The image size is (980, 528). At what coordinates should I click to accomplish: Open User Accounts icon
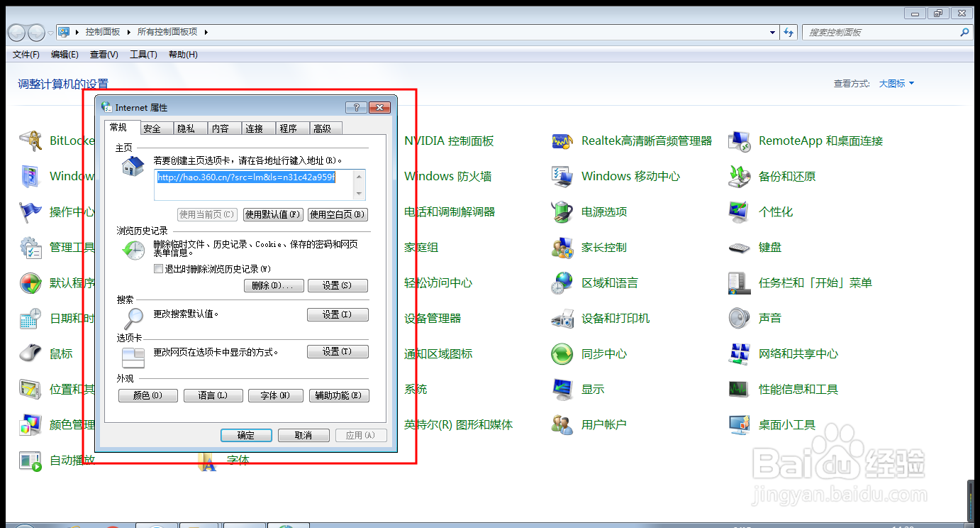(562, 424)
